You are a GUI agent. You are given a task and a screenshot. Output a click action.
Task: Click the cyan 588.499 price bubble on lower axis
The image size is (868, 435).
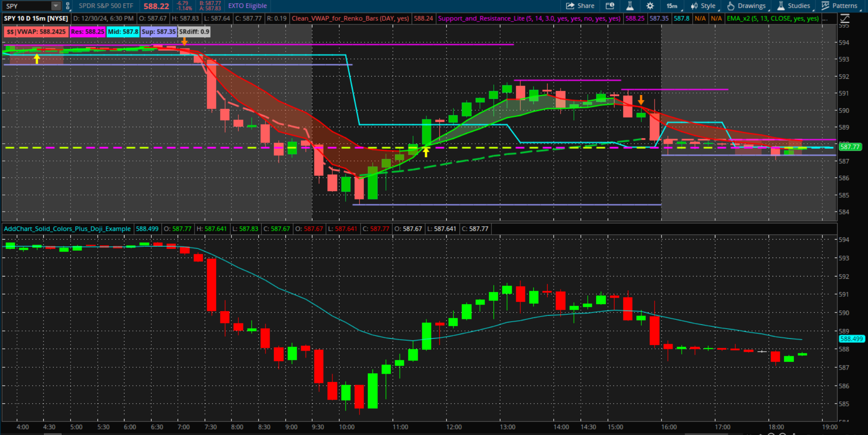(x=851, y=339)
